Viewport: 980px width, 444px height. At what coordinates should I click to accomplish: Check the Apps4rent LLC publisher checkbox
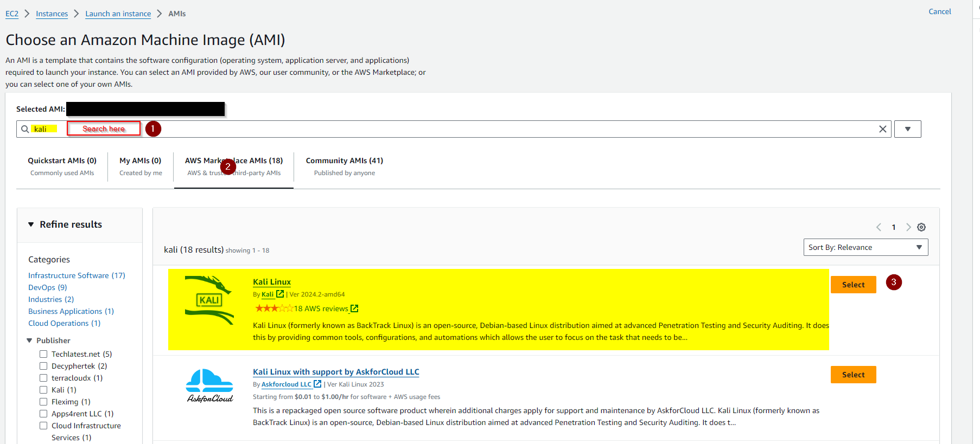(x=43, y=414)
